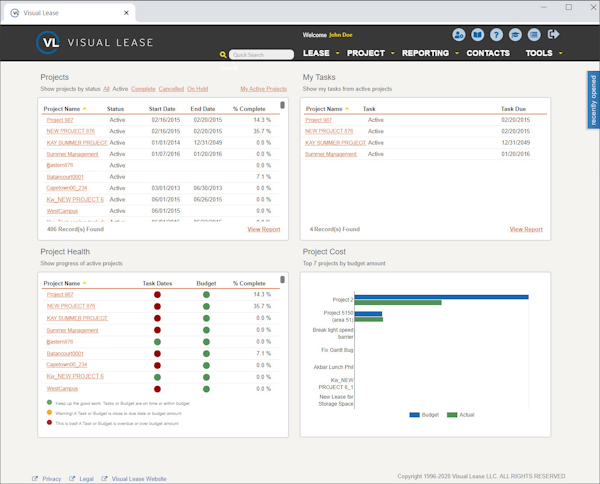The width and height of the screenshot is (600, 484).
Task: Click green Budget indicator for Project 987
Action: click(206, 295)
